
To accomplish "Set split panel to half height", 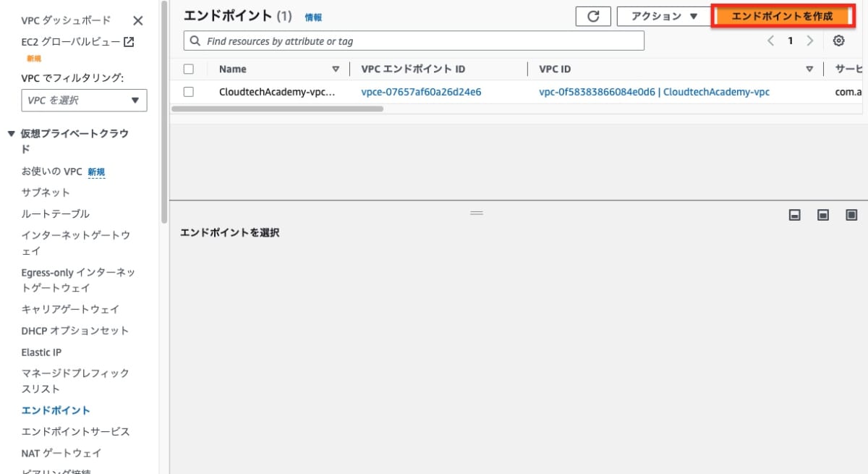I will click(822, 215).
